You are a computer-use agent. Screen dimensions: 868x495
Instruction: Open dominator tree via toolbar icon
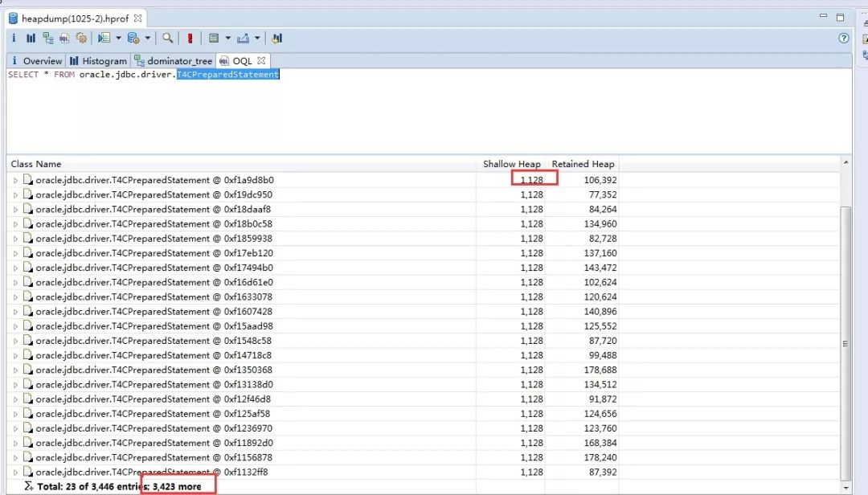point(48,39)
